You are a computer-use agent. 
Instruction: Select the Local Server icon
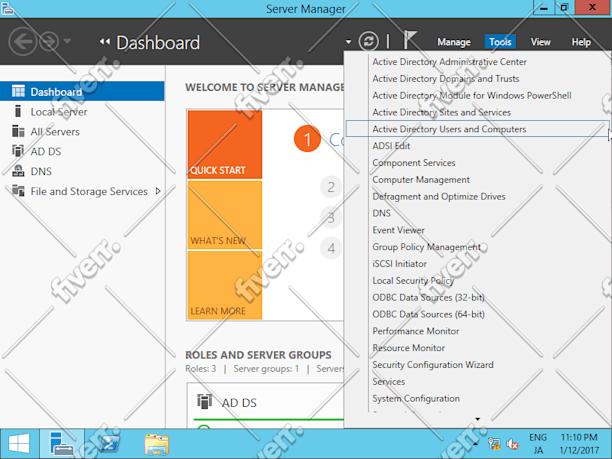coord(18,111)
